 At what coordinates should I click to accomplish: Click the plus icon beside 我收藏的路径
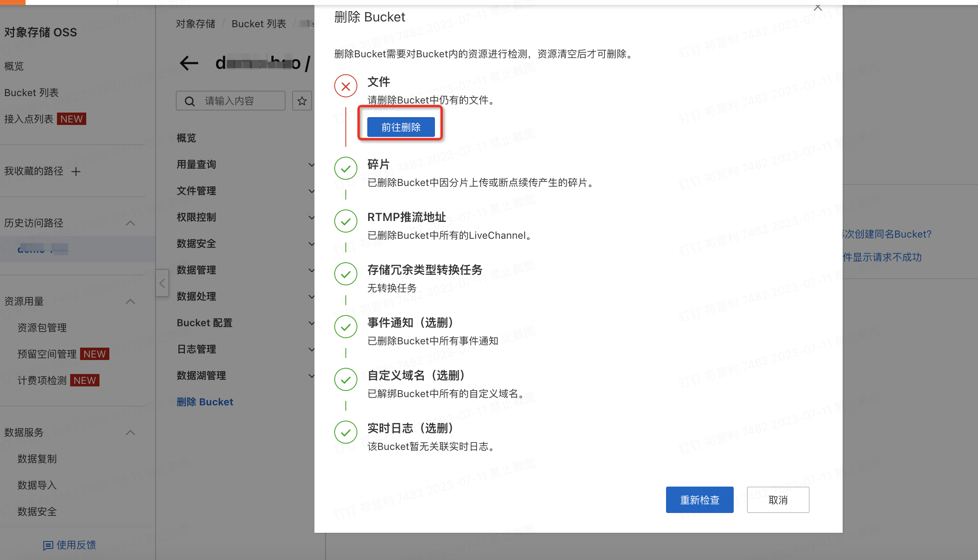(76, 172)
